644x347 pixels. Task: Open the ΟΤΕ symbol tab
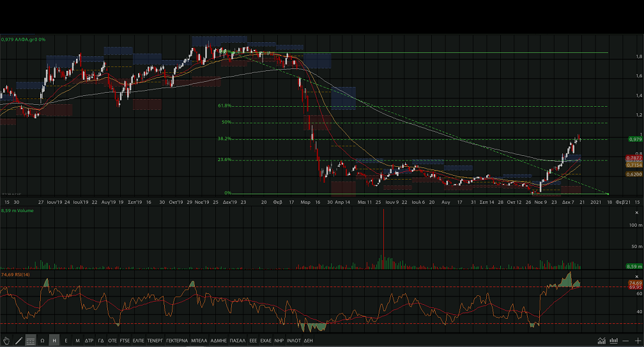(112, 341)
